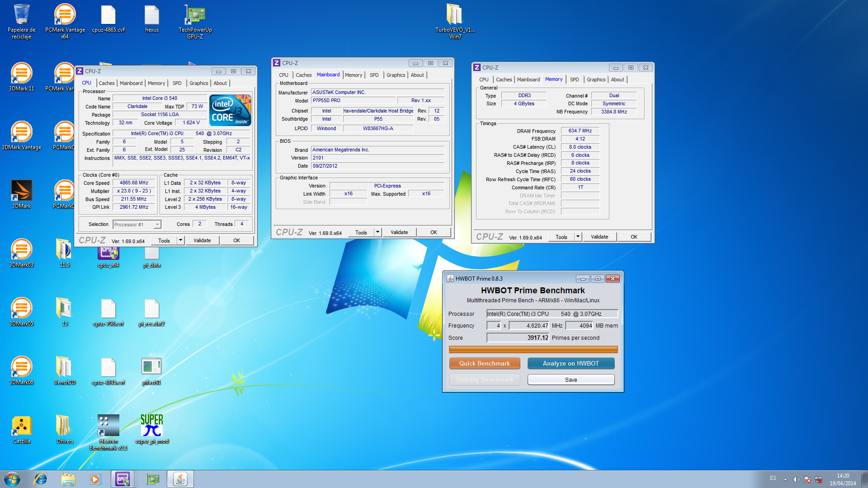Switch to Caches tab in CPU window
The width and height of the screenshot is (868, 488).
pyautogui.click(x=107, y=83)
